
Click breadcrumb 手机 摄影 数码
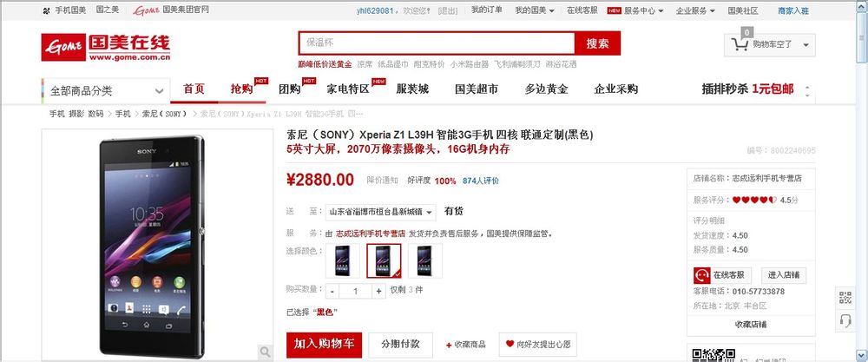click(76, 114)
